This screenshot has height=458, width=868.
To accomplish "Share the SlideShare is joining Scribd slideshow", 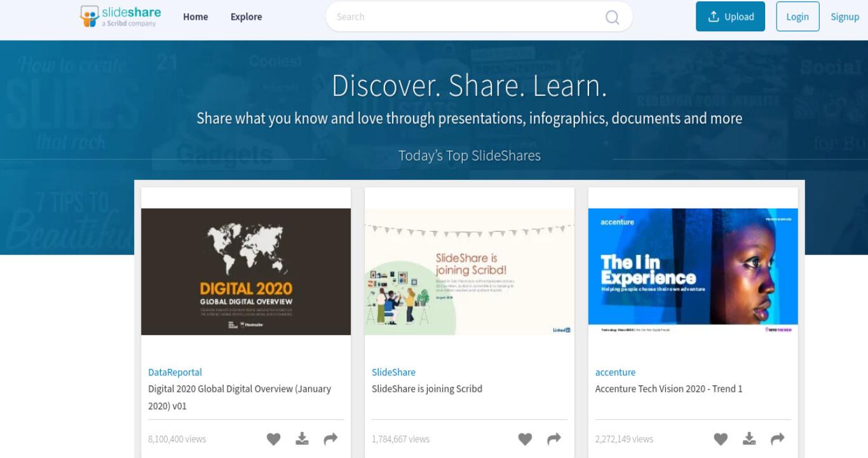I will tap(554, 439).
